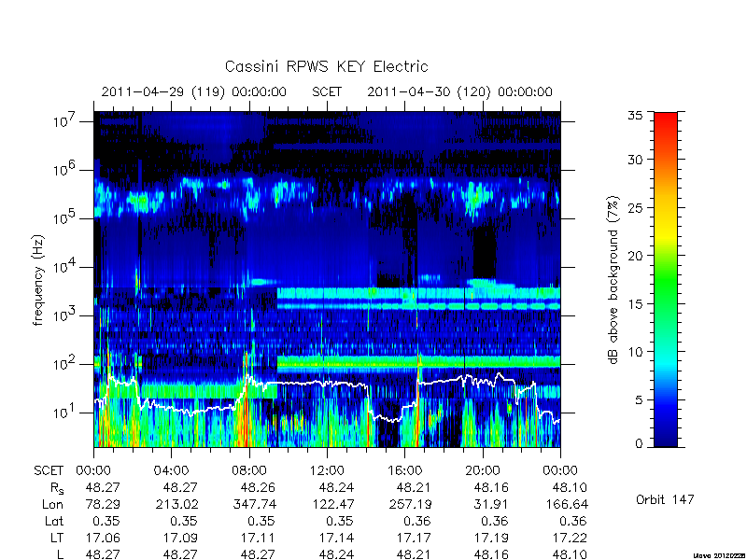Click the 'Lon' row label
747x560 pixels.
click(x=52, y=504)
